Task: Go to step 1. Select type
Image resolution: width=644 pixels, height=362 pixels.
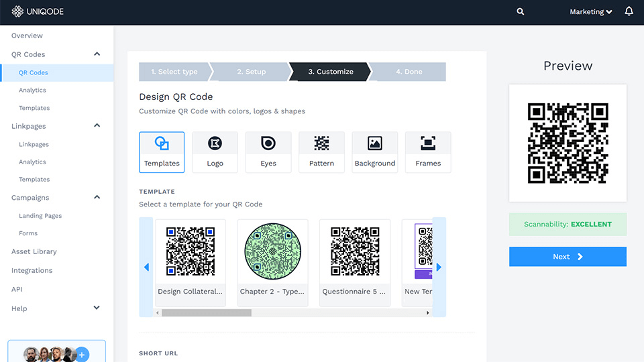Action: (x=174, y=72)
